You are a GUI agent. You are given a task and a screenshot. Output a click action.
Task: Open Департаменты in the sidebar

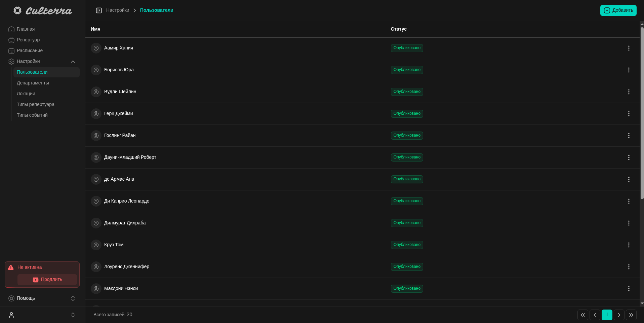pos(33,83)
